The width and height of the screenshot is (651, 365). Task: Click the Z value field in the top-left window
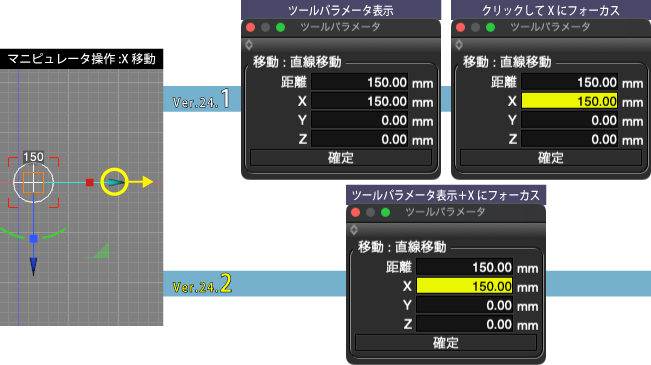click(x=360, y=139)
